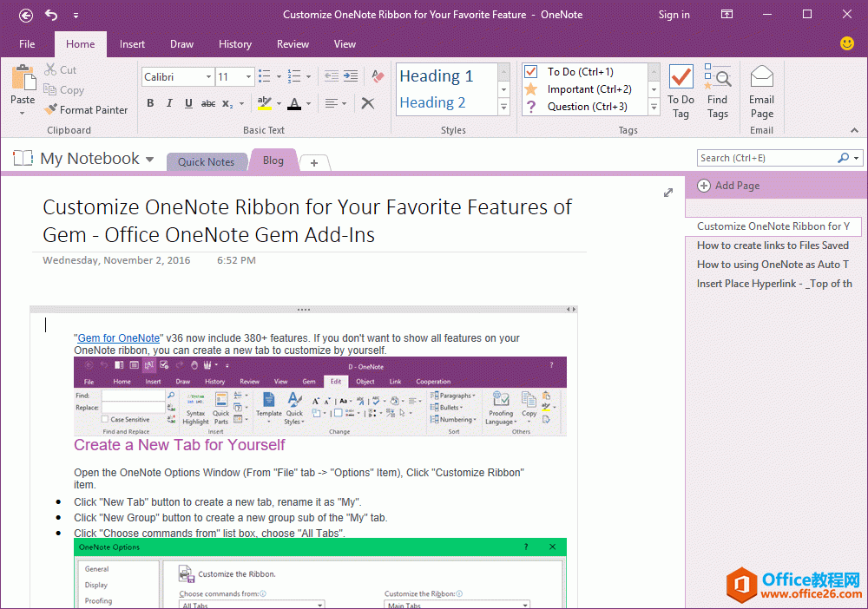Activate the Format Painter
The width and height of the screenshot is (868, 609).
[x=86, y=109]
